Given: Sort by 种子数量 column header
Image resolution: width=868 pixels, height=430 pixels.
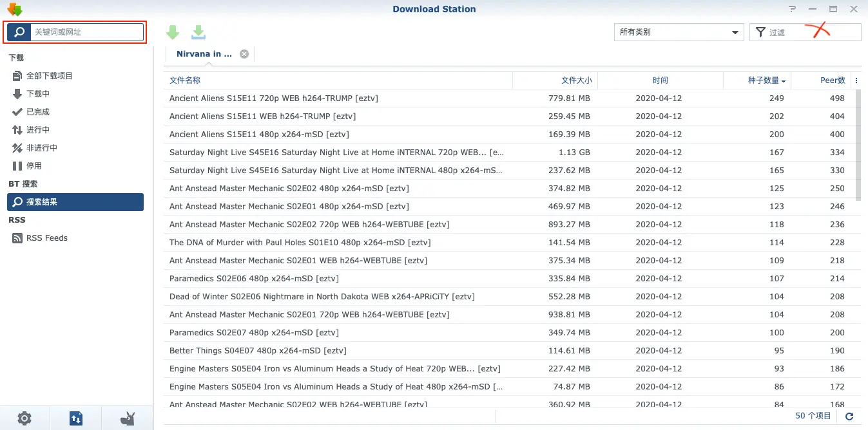Looking at the screenshot, I should (x=757, y=80).
